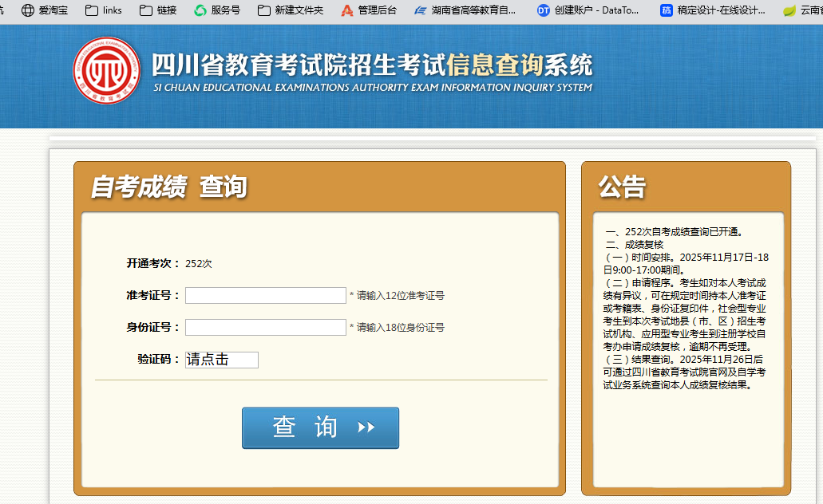Click the 公告 panel heading
This screenshot has width=823, height=504.
[x=622, y=187]
